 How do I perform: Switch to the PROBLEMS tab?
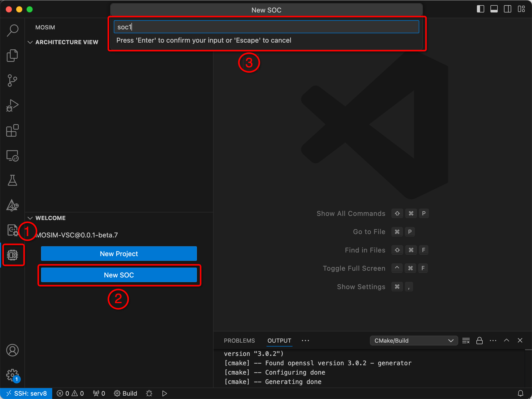tap(239, 341)
